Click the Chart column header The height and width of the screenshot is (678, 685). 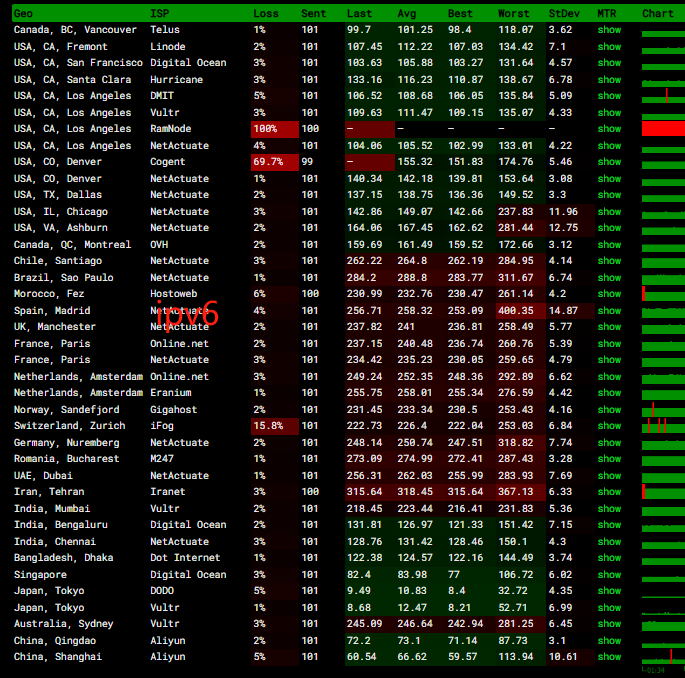click(x=657, y=14)
